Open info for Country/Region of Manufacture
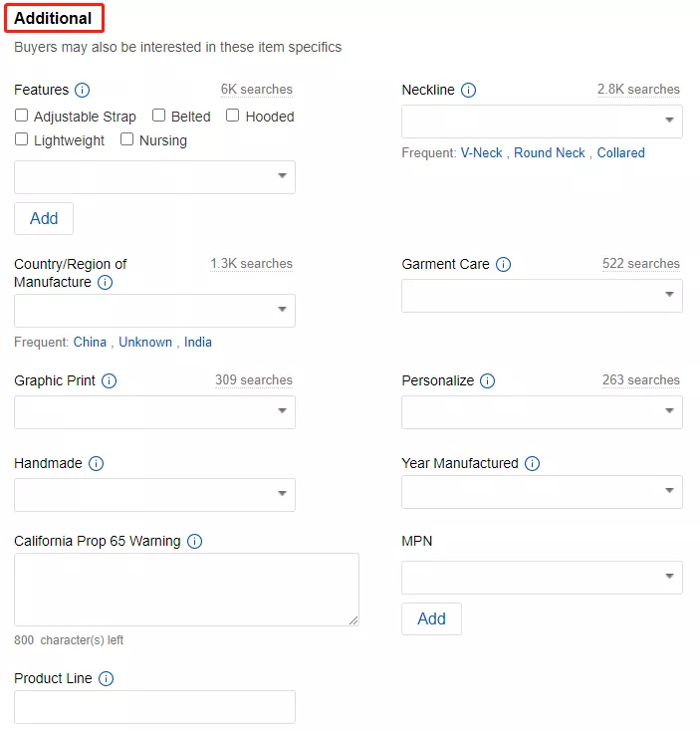The image size is (700, 731). point(106,282)
